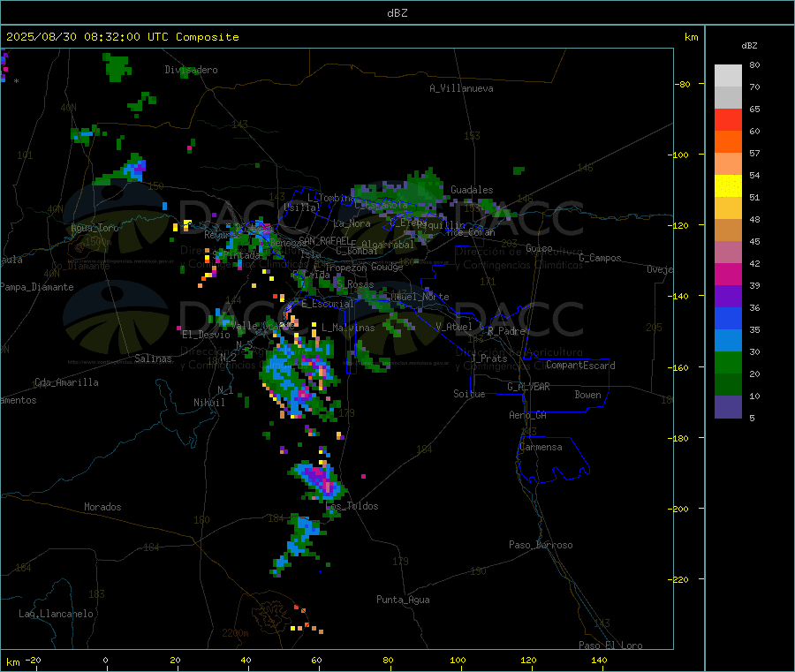
Task: Click the Nihuil location label
Action: 209,403
